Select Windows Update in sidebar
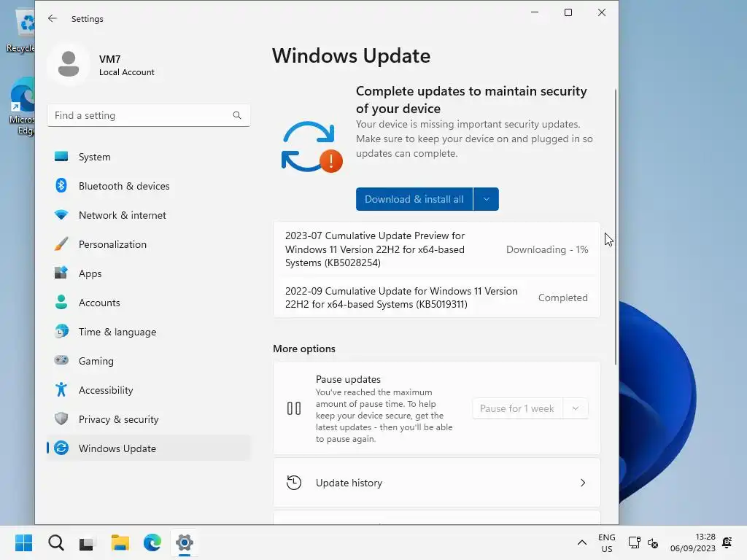The width and height of the screenshot is (747, 560). (149, 448)
